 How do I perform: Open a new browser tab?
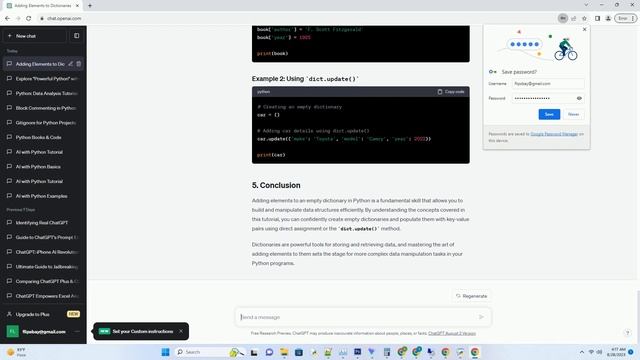[90, 6]
